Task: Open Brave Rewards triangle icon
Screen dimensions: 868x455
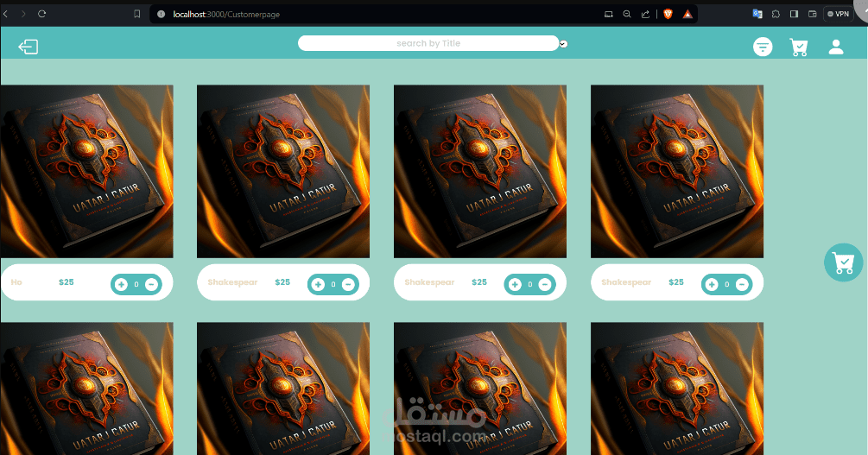Action: [x=687, y=15]
